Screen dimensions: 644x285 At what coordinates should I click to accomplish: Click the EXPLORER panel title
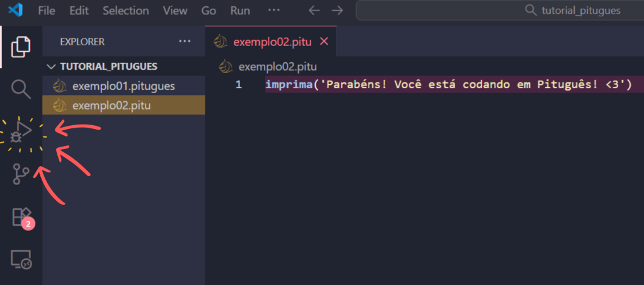pyautogui.click(x=82, y=42)
